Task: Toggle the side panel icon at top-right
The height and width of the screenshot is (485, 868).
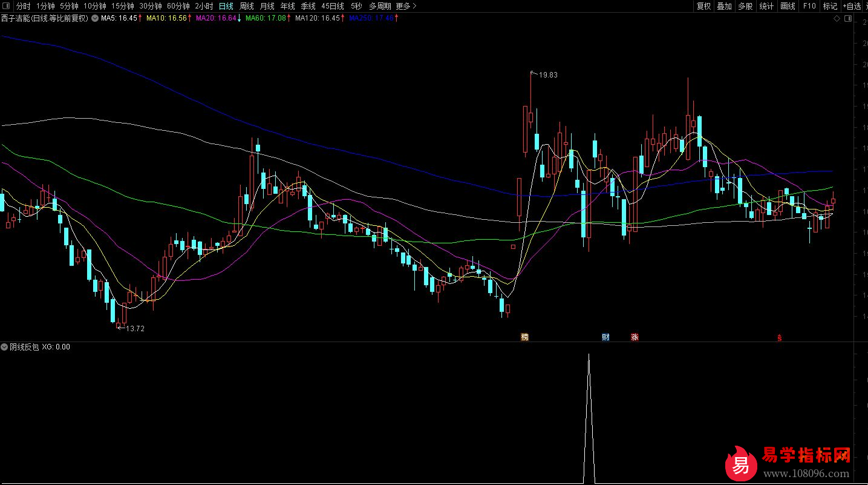Action: pos(849,19)
